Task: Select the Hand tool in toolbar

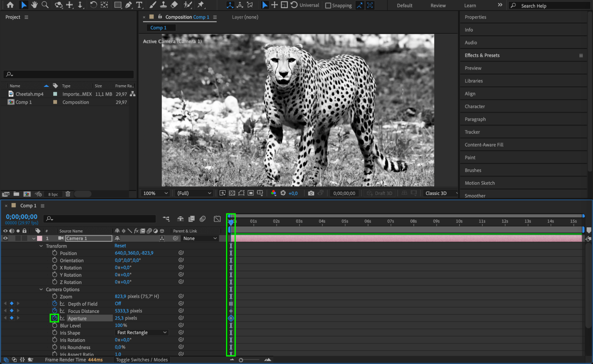Action: click(34, 5)
